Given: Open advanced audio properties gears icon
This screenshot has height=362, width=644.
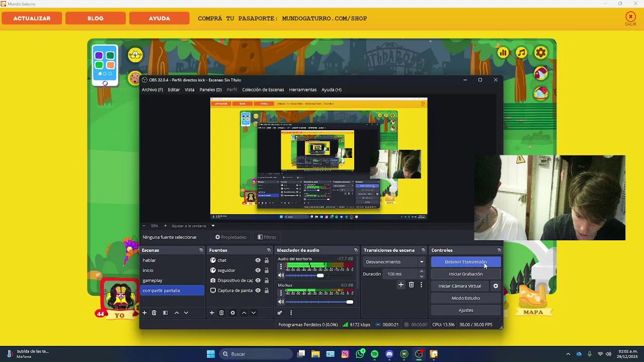Looking at the screenshot, I should coord(280,313).
